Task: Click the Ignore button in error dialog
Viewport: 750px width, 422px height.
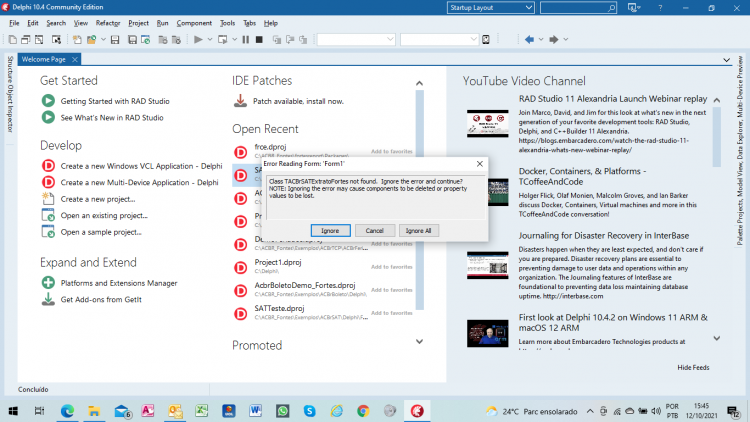Action: (330, 231)
